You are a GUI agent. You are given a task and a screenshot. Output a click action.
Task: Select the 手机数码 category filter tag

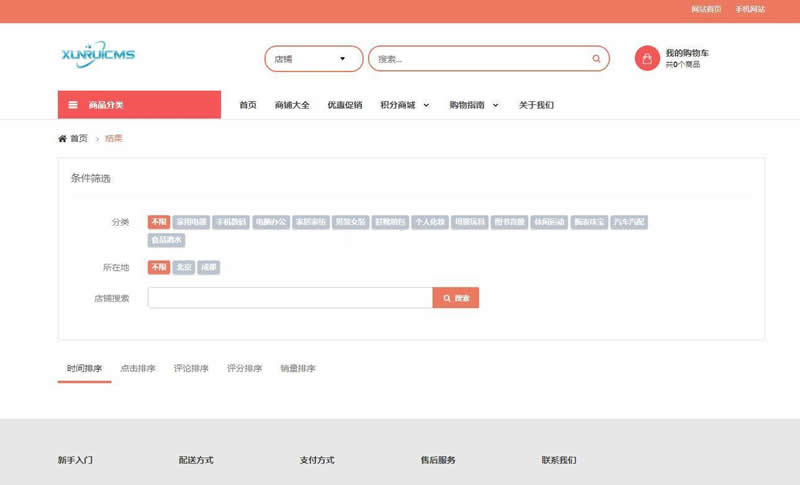[x=231, y=222]
